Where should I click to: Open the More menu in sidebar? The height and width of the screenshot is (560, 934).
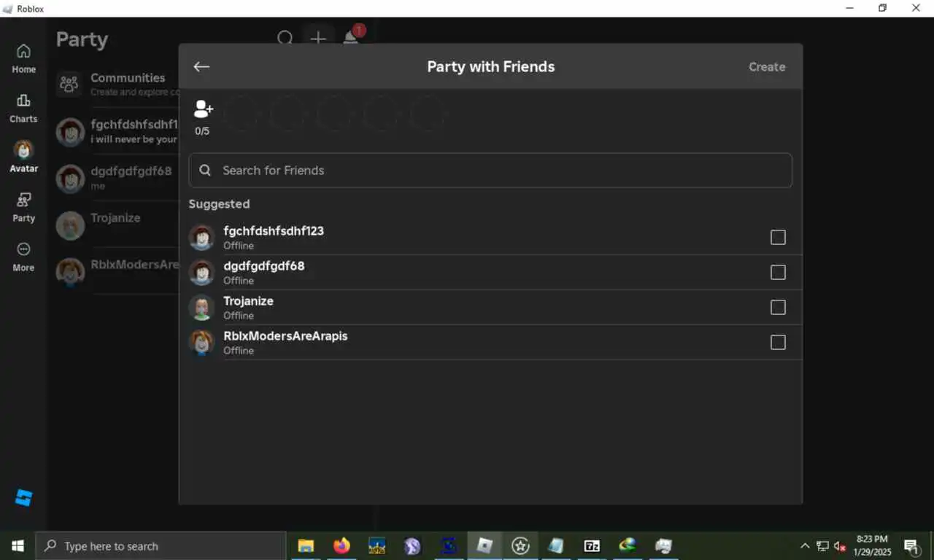(x=23, y=257)
